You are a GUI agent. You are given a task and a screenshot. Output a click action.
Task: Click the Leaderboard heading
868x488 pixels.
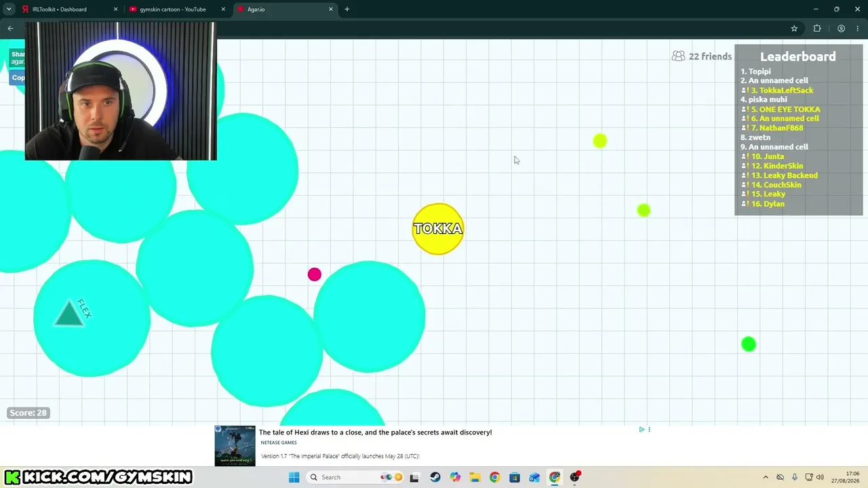coord(798,57)
